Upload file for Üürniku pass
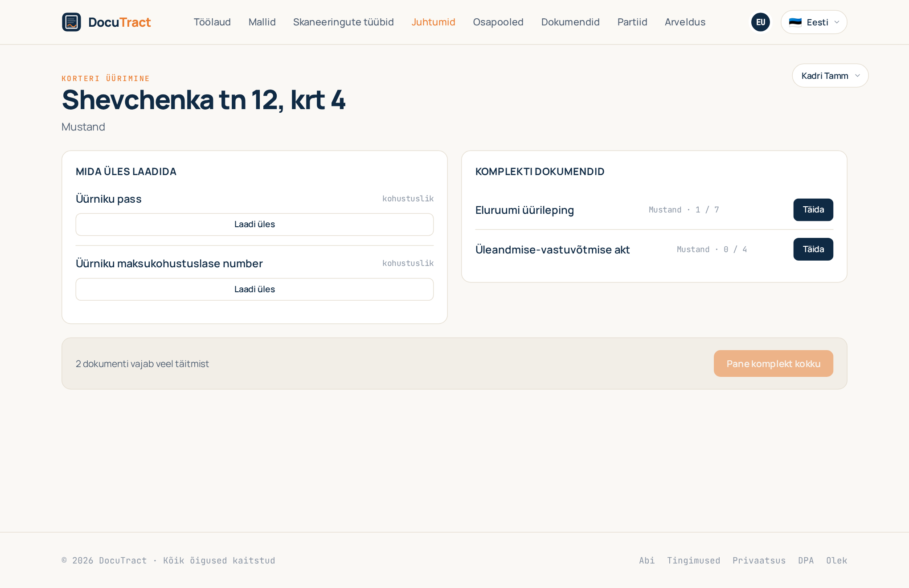The image size is (909, 588). (254, 225)
